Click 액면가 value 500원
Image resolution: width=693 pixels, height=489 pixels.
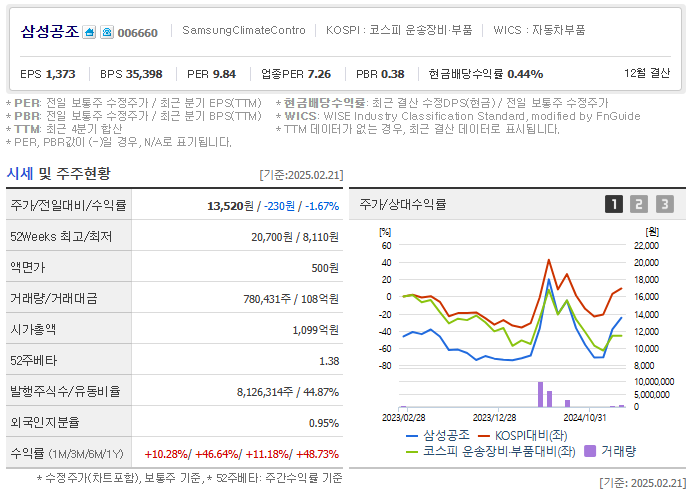(x=325, y=268)
